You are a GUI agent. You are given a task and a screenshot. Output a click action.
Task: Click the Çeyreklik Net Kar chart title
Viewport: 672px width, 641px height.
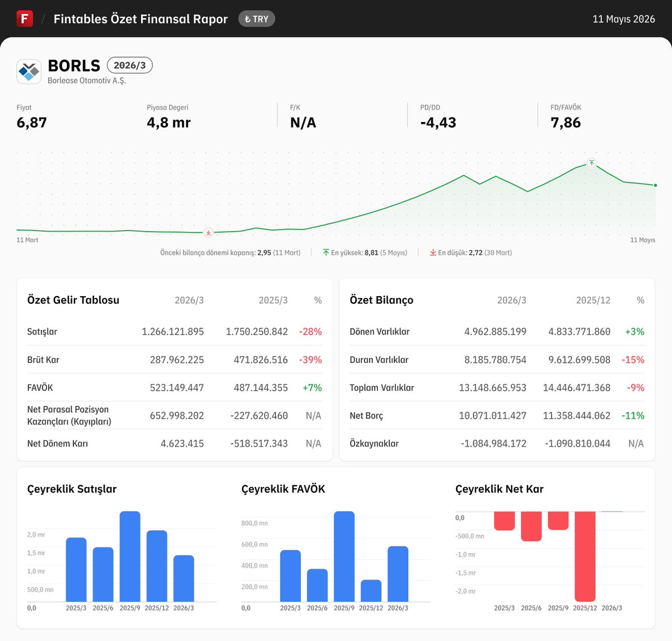coord(500,489)
